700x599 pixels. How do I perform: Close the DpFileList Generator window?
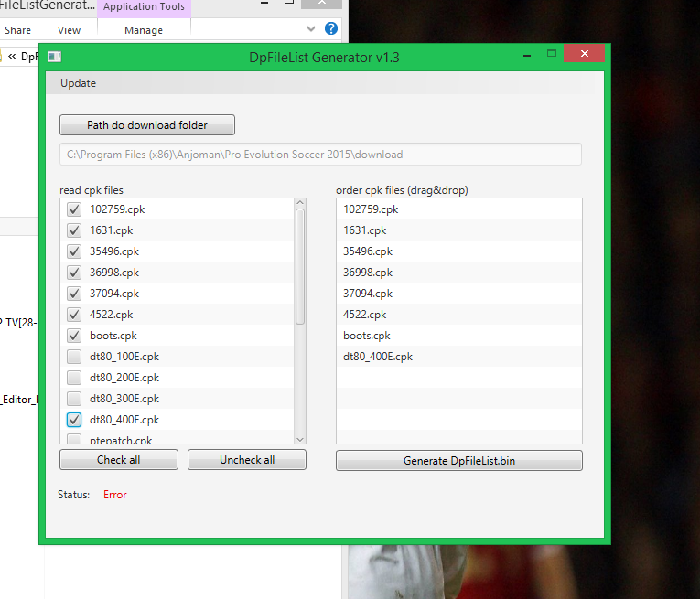(584, 57)
